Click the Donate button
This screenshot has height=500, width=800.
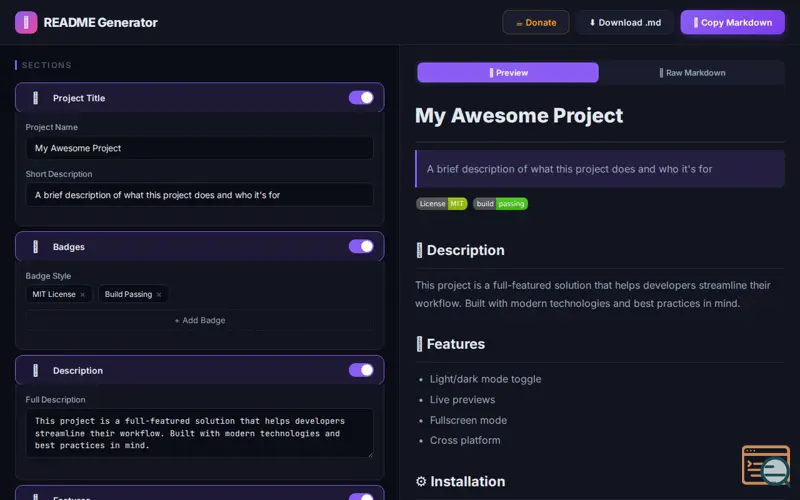click(x=536, y=22)
